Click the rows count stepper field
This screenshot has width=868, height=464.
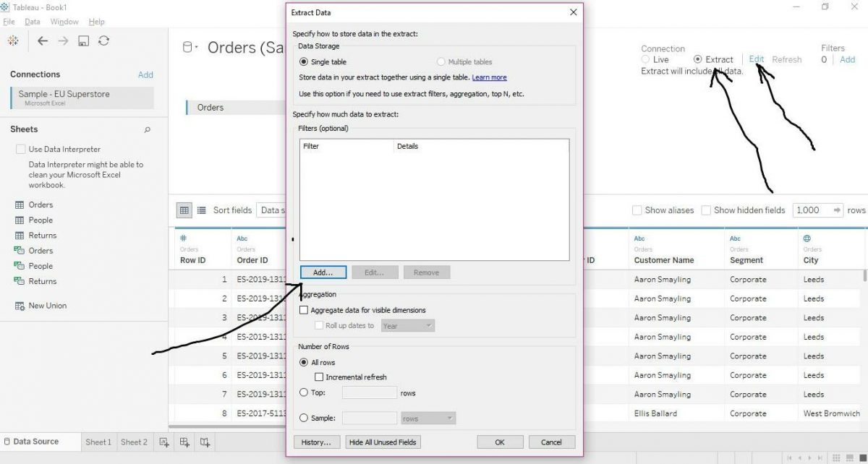pos(818,210)
